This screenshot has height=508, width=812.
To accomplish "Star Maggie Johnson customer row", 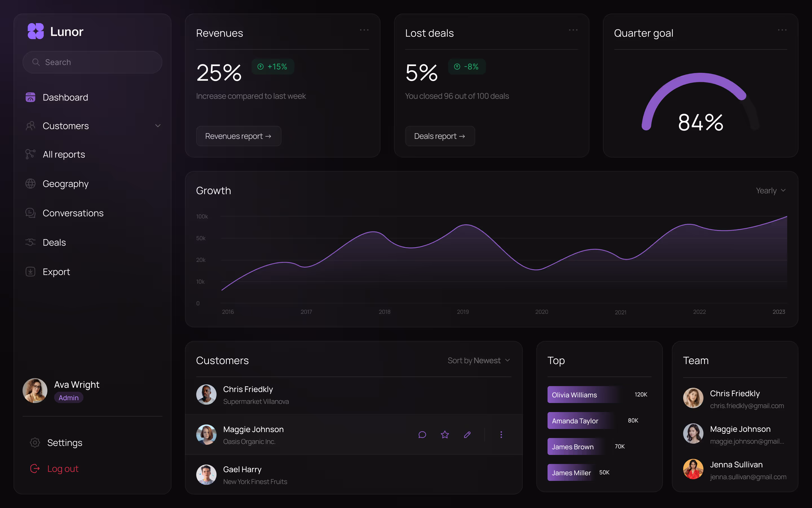I will pyautogui.click(x=445, y=435).
